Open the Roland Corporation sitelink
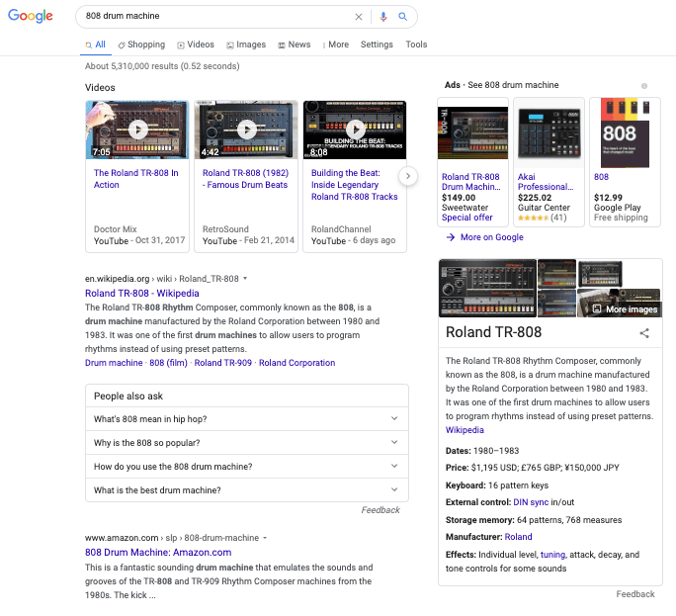The image size is (676, 616). point(296,363)
